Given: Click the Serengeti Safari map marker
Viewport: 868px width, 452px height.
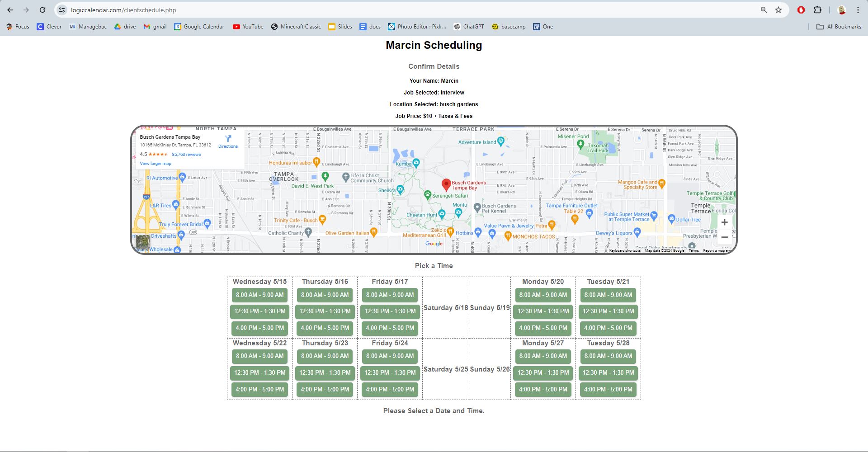Looking at the screenshot, I should (x=428, y=194).
